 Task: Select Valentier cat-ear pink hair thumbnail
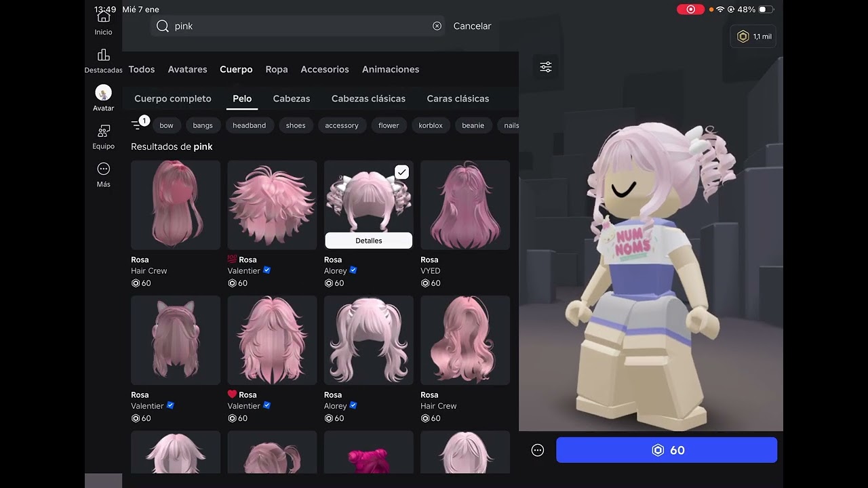[176, 340]
